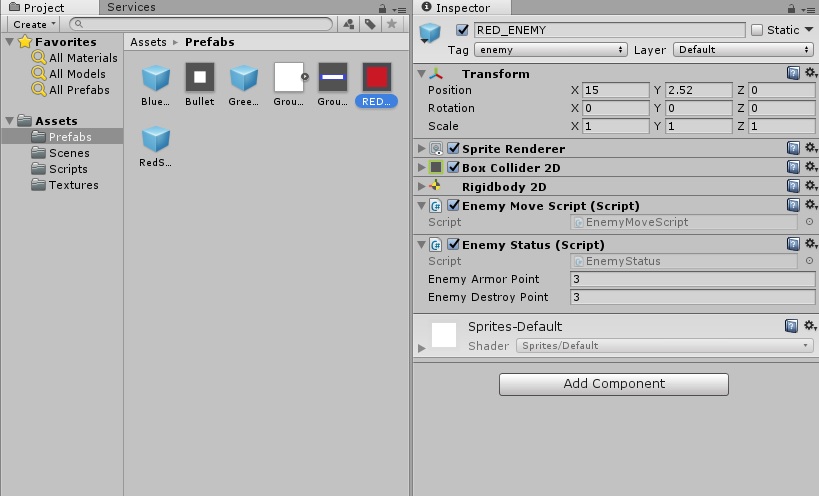
Task: Open Sprite Renderer gear menu
Action: point(811,148)
